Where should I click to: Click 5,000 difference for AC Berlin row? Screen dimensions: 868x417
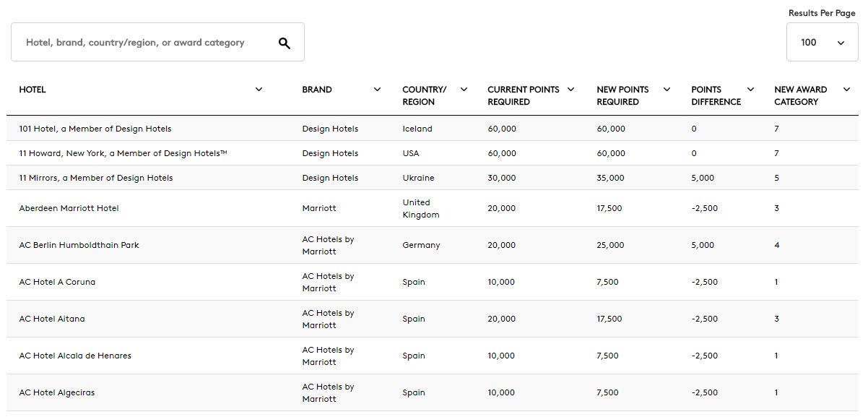(703, 245)
